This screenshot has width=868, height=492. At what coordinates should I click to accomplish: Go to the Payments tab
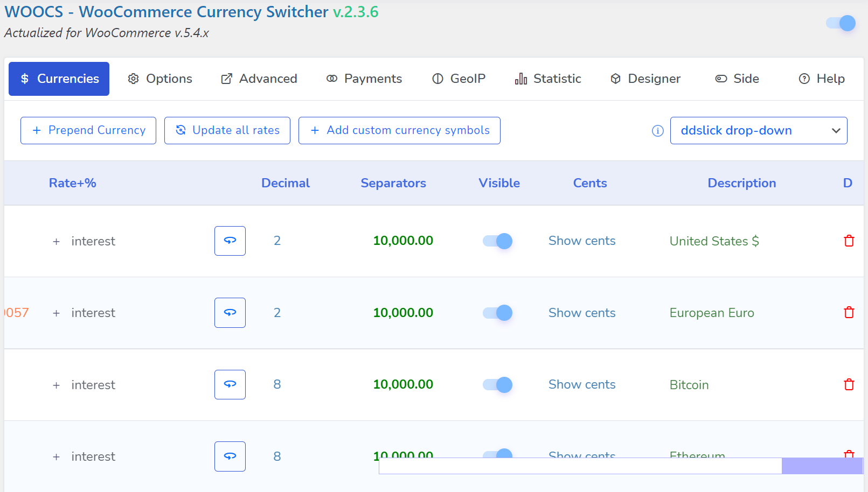point(364,79)
